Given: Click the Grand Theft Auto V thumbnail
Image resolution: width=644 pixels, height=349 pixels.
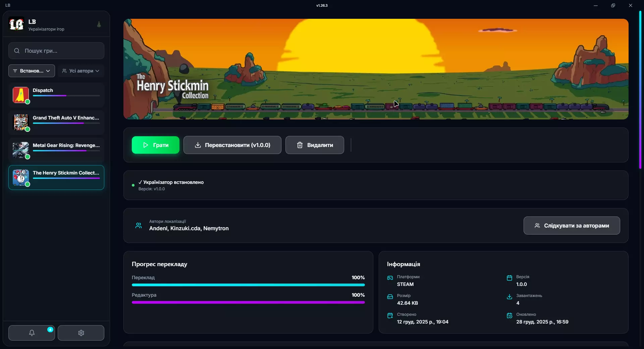Looking at the screenshot, I should pyautogui.click(x=21, y=122).
